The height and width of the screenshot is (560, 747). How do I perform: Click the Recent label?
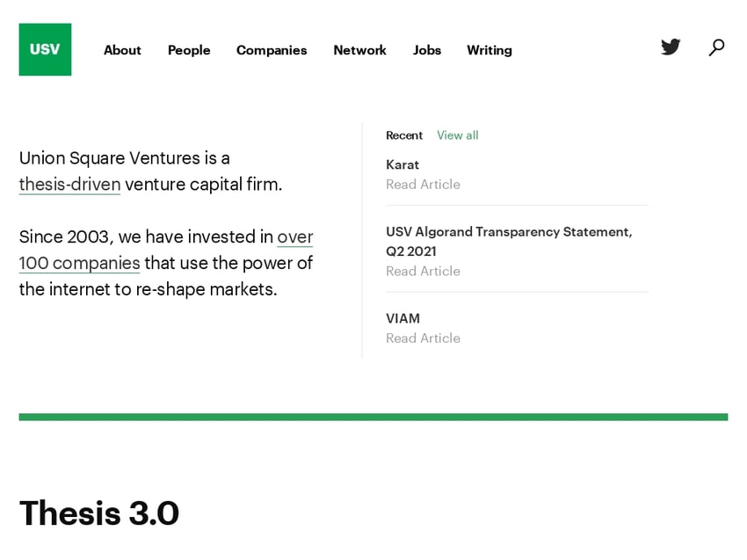pos(404,135)
